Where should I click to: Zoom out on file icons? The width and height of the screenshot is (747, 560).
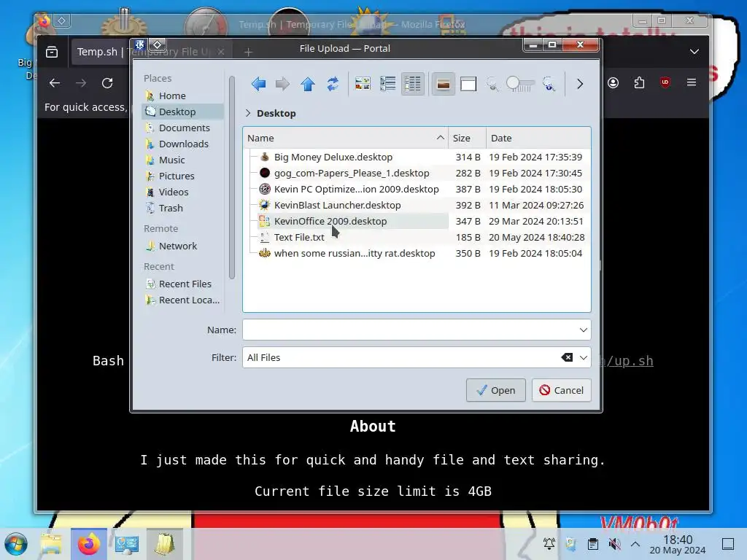(492, 85)
